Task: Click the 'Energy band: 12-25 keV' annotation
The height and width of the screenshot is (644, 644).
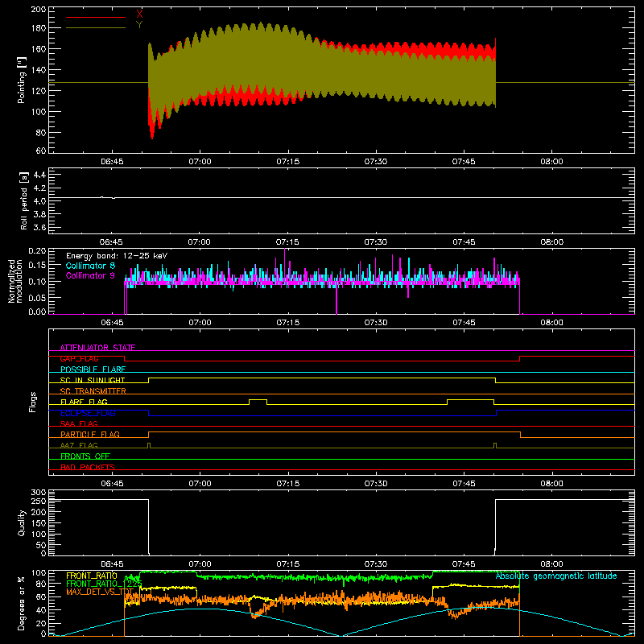Action: [117, 256]
